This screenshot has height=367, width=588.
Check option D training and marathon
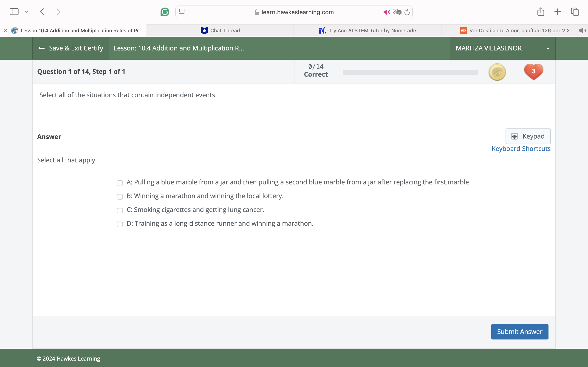pyautogui.click(x=120, y=224)
